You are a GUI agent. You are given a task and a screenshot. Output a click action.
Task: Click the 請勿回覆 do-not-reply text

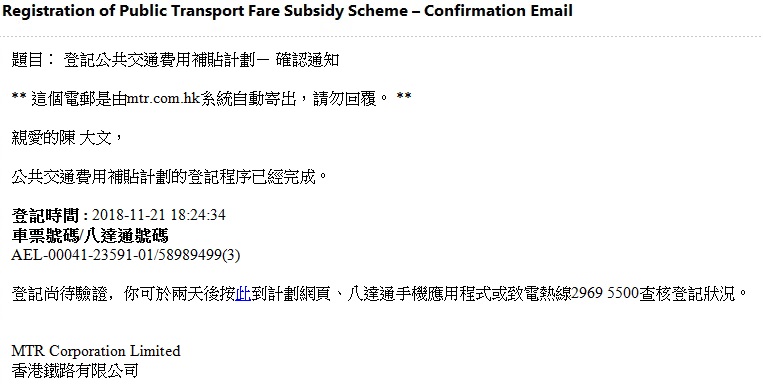click(x=345, y=99)
